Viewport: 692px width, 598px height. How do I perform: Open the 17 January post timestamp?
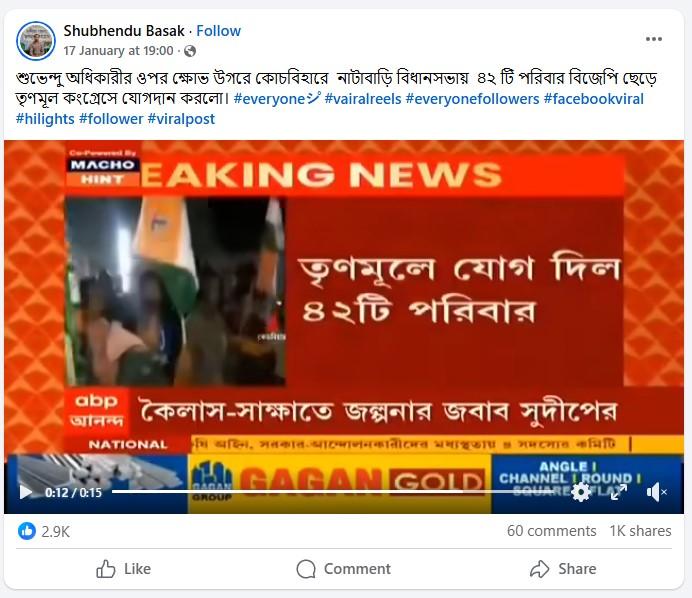(118, 51)
